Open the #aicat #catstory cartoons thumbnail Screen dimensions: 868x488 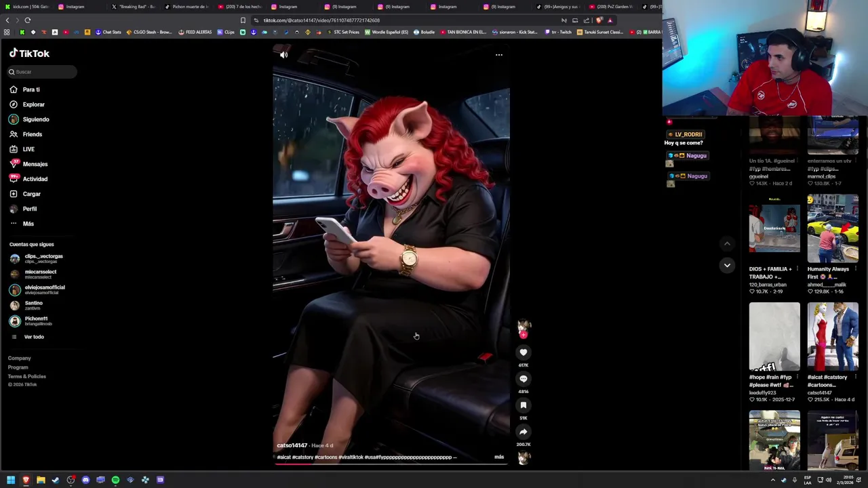click(833, 337)
